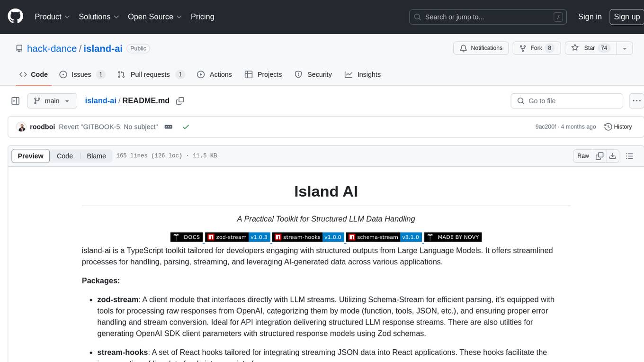Click the Island AI heading

pyautogui.click(x=326, y=191)
